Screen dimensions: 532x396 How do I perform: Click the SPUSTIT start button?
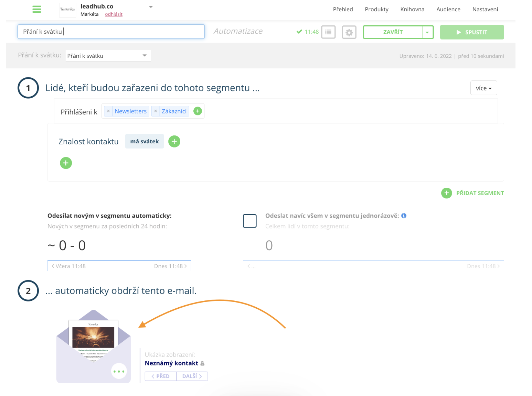click(472, 32)
